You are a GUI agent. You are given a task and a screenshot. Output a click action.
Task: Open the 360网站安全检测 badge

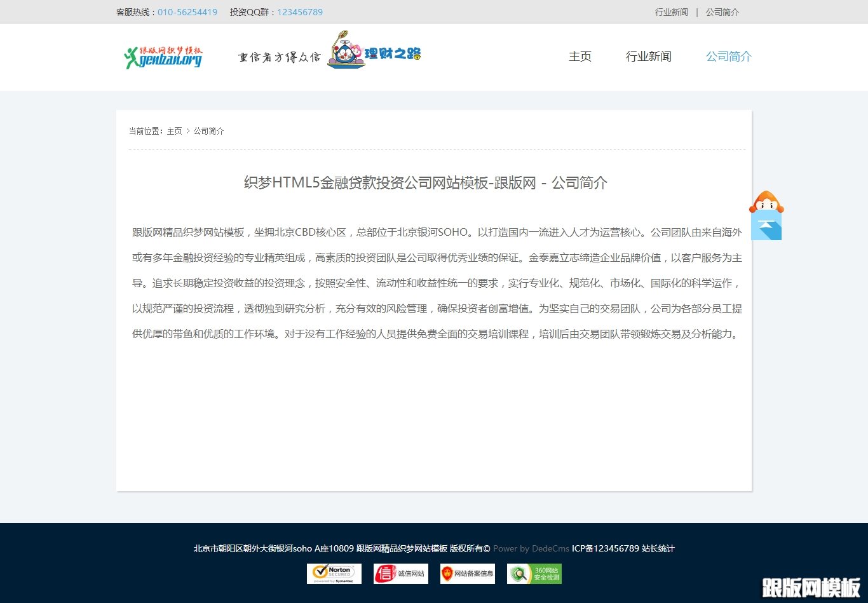point(534,573)
